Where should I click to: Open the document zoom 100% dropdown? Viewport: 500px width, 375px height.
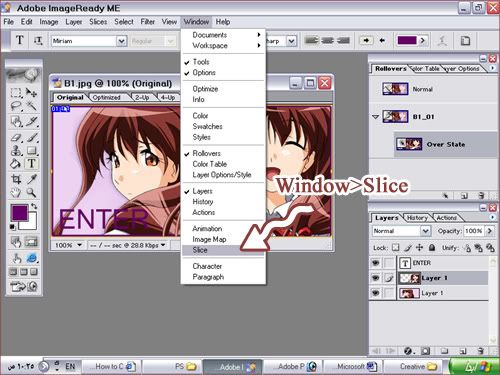point(79,245)
